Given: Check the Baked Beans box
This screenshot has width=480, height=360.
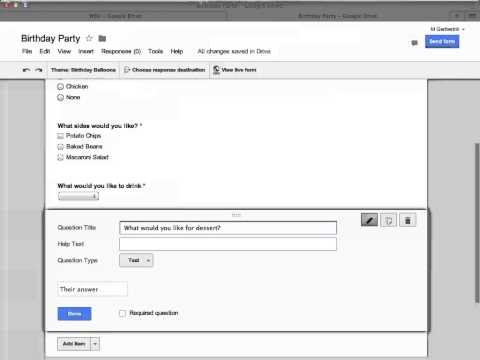Looking at the screenshot, I should pos(60,147).
